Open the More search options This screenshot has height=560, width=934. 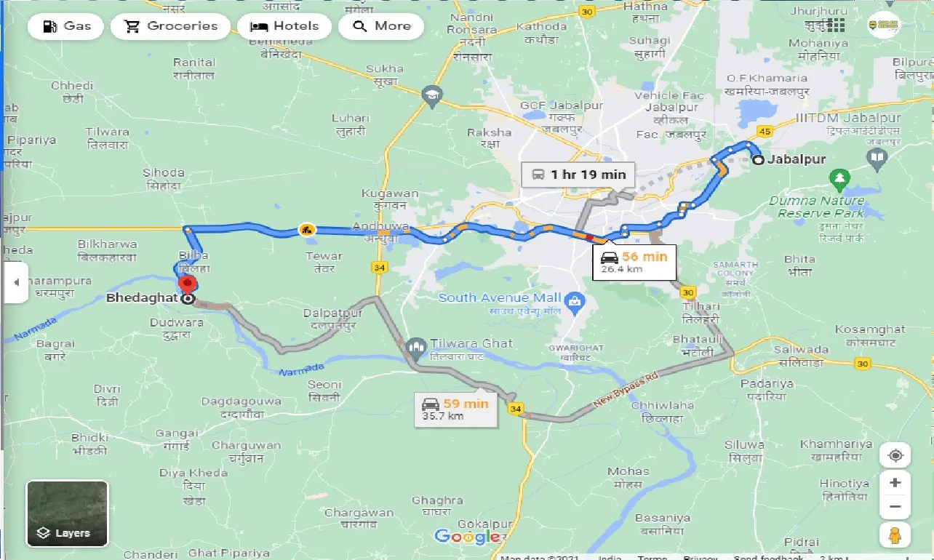click(x=381, y=26)
